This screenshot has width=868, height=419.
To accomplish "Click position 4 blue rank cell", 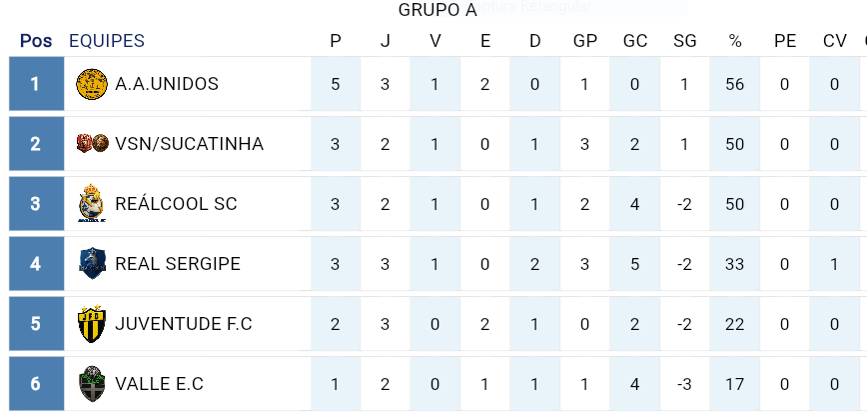I will pos(35,264).
